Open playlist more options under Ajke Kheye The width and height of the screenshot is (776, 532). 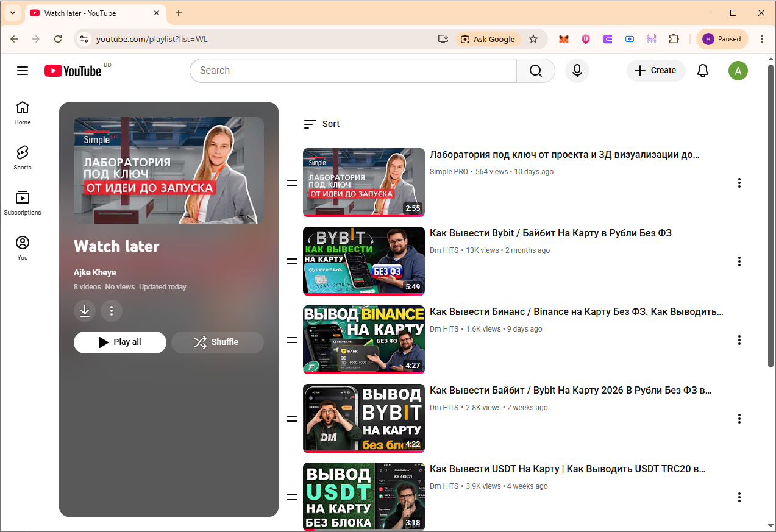click(x=112, y=311)
